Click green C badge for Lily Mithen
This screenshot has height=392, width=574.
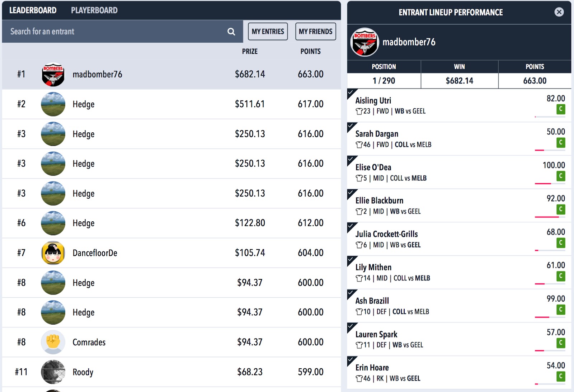tap(561, 276)
